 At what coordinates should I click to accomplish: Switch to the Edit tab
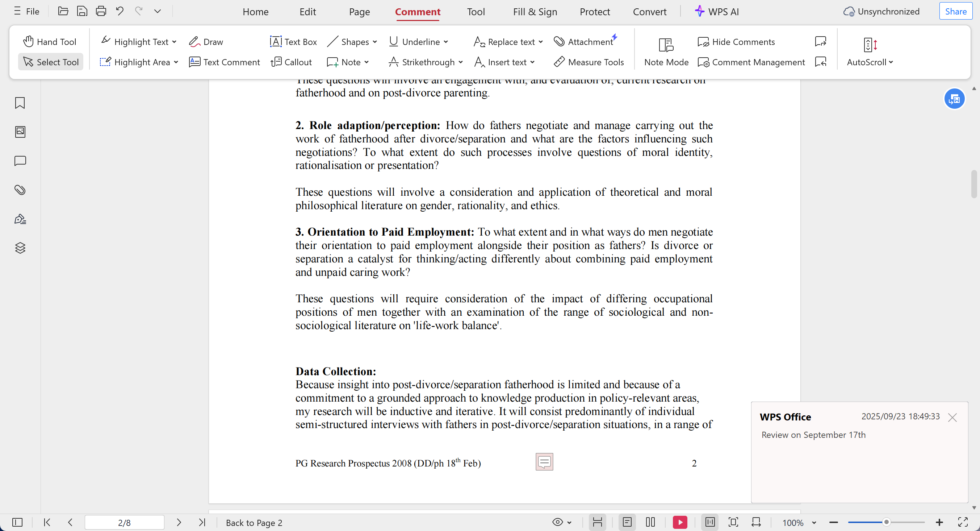click(x=307, y=12)
